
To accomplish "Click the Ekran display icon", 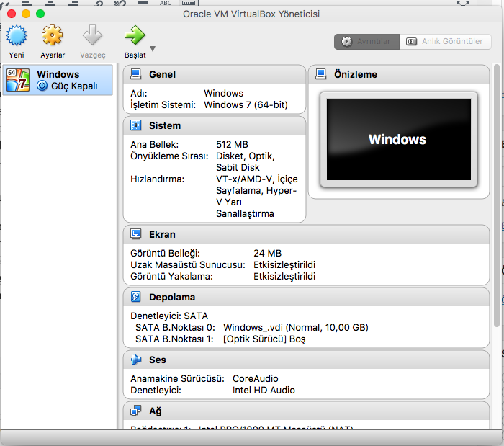I will point(135,234).
